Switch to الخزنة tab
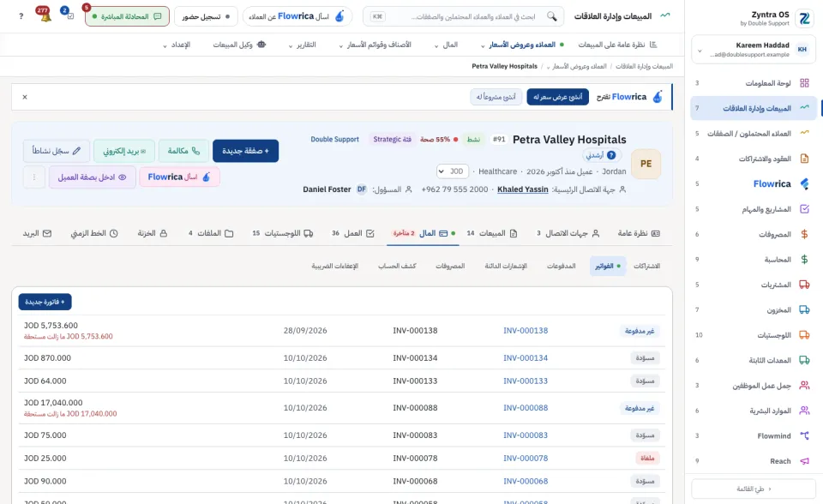This screenshot has width=823, height=504. [153, 233]
